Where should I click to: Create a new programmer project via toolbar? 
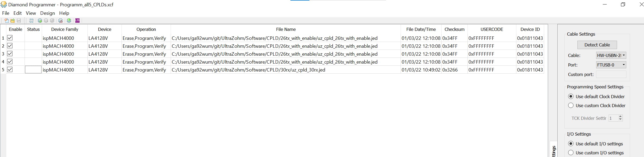tap(7, 21)
